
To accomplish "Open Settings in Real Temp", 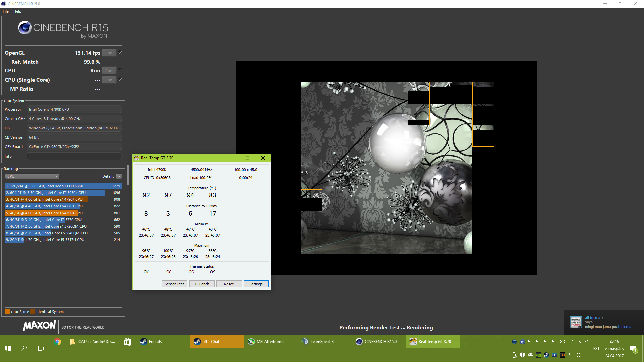I will (256, 284).
